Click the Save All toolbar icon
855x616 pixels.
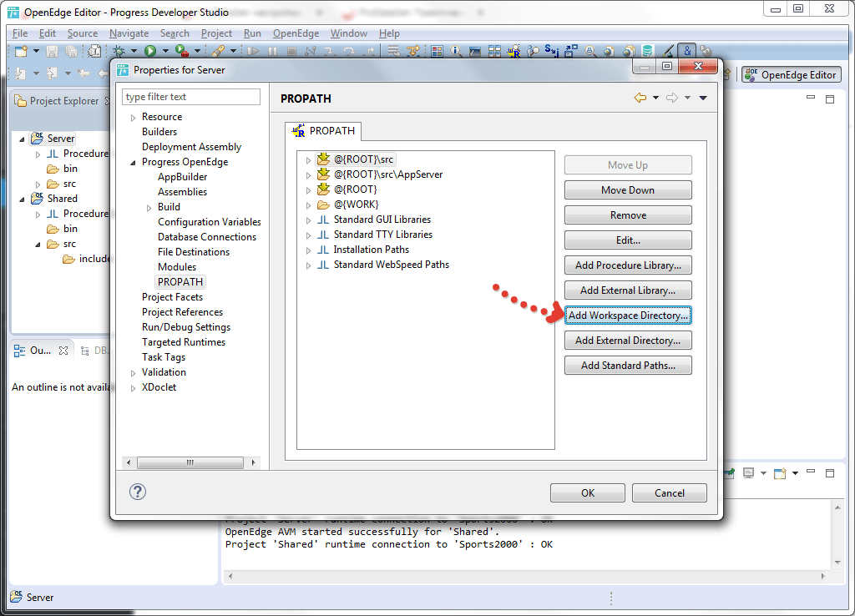click(71, 51)
